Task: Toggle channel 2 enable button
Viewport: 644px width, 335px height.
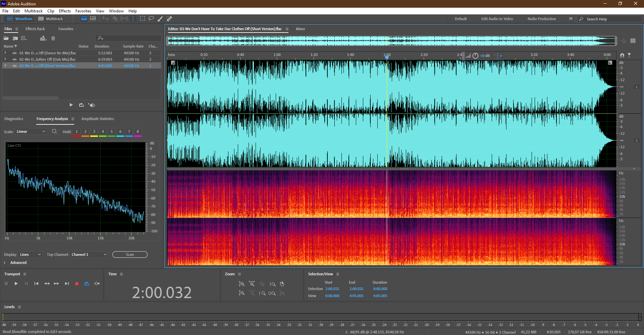Action: (x=637, y=141)
